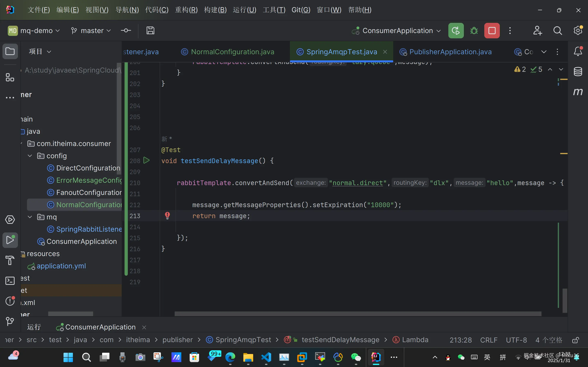
Task: Click the Debug bug icon
Action: point(474,31)
